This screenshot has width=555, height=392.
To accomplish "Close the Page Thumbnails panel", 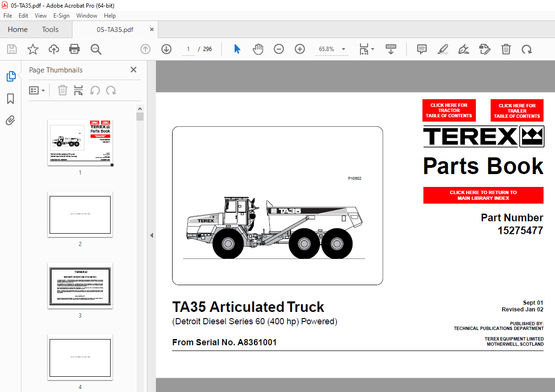I will point(134,70).
